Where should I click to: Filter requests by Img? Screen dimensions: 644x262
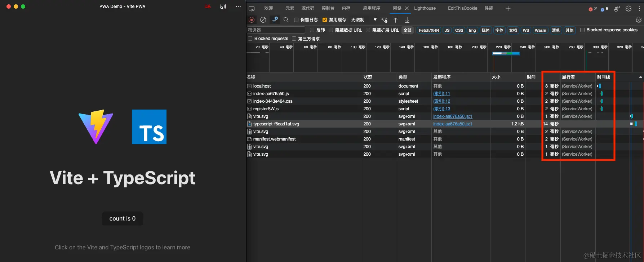pyautogui.click(x=472, y=30)
